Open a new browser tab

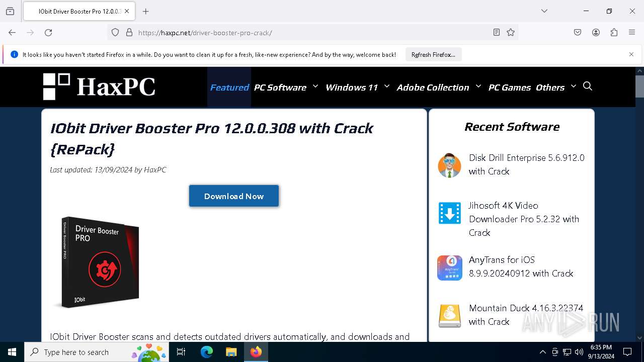(145, 11)
